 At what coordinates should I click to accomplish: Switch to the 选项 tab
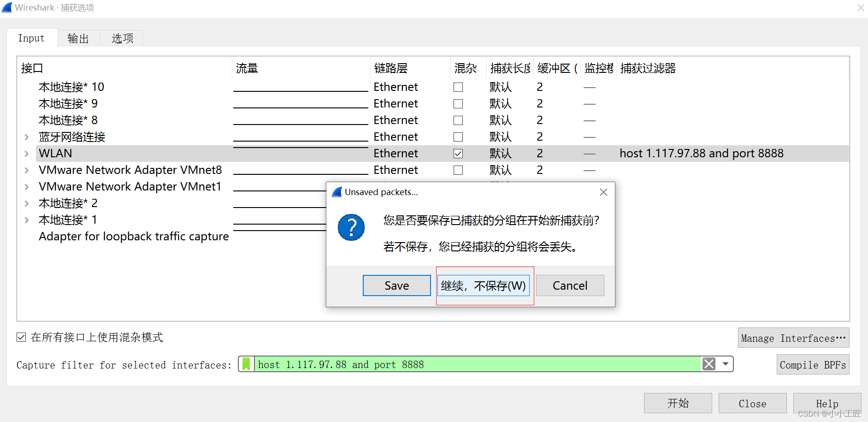(122, 38)
